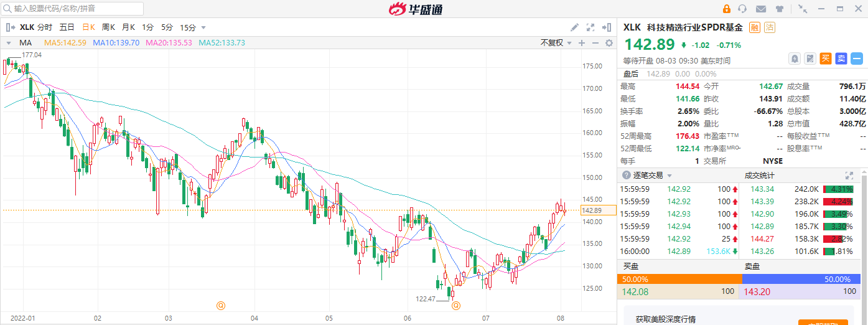Click the 华盛通 logo
The image size is (868, 325).
tap(416, 9)
